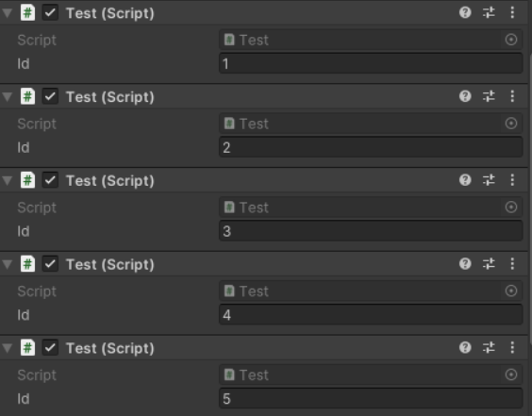The width and height of the screenshot is (532, 416).
Task: Open presets for Test script with Id 2
Action: pos(489,97)
